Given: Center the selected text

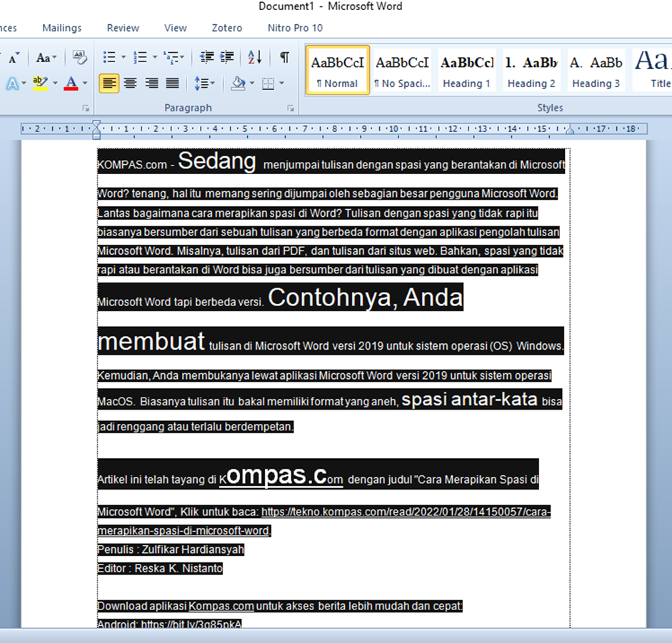Looking at the screenshot, I should pyautogui.click(x=130, y=83).
